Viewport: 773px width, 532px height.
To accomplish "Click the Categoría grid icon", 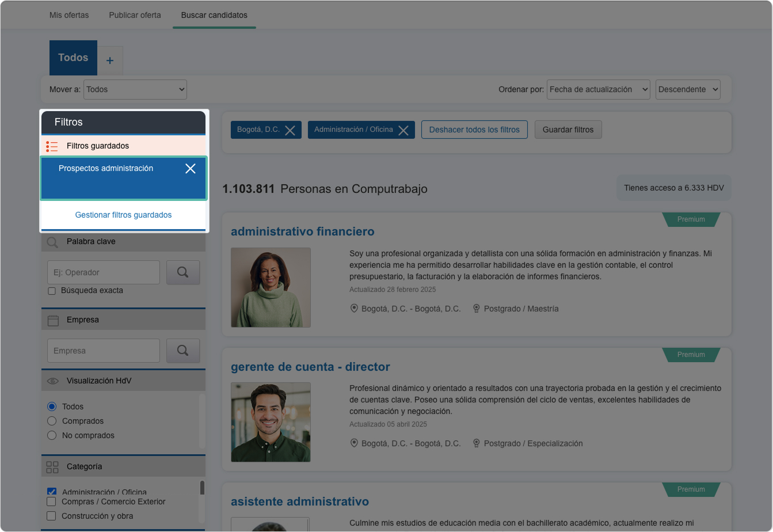I will [52, 467].
